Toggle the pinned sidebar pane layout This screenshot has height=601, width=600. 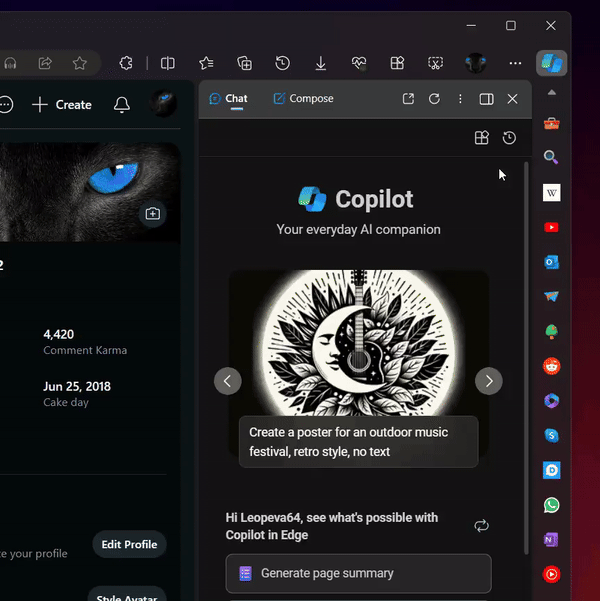[486, 99]
